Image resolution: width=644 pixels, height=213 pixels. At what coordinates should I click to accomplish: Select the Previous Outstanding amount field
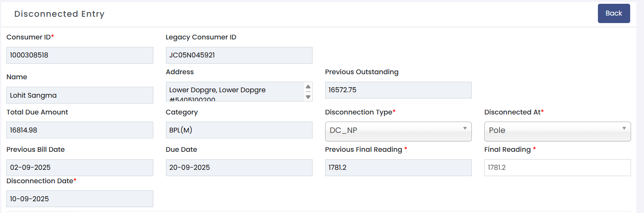(x=398, y=90)
